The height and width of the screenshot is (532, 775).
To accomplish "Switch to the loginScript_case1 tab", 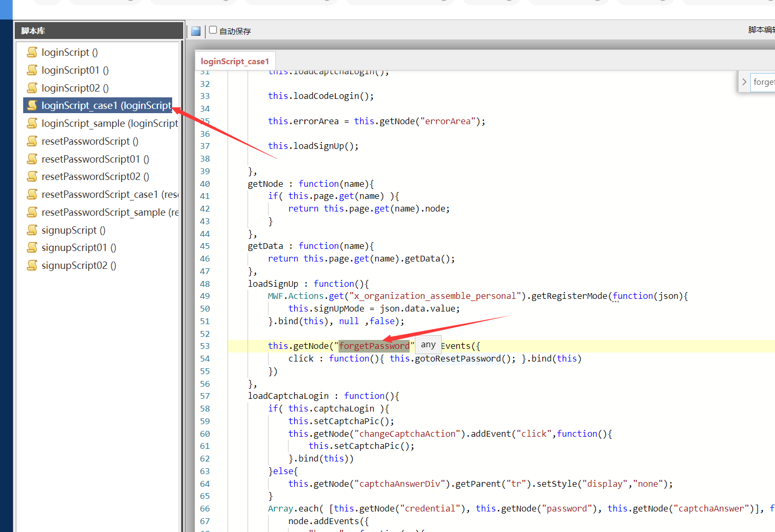I will (x=235, y=62).
